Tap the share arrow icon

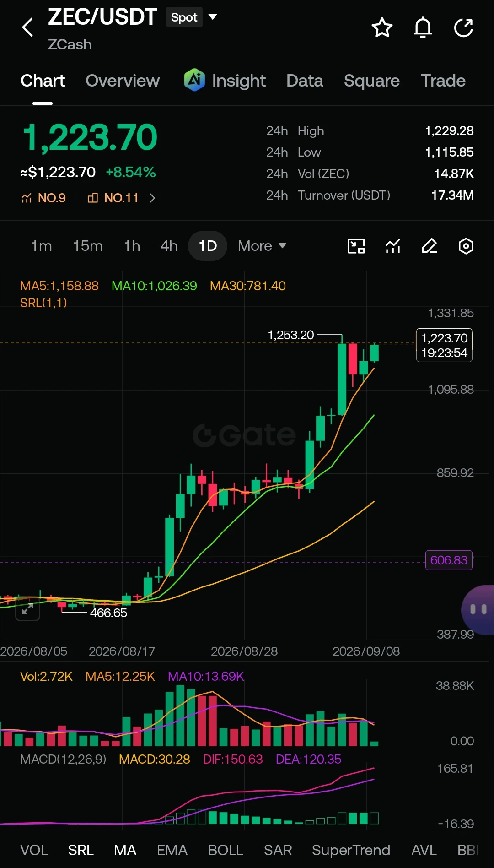pos(463,28)
